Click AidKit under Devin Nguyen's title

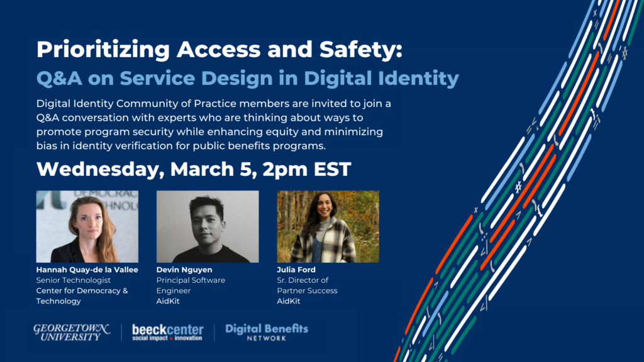coord(168,301)
